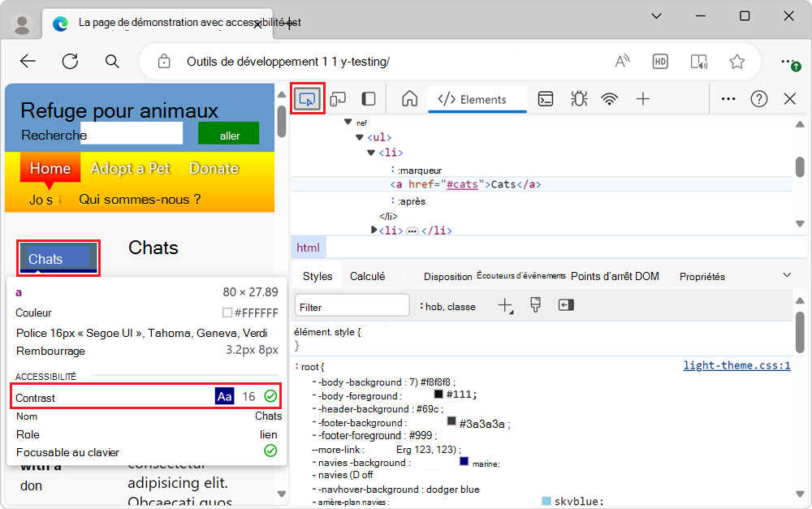Click the html breadcrumb
Screen dimensions: 812x509
pos(308,248)
